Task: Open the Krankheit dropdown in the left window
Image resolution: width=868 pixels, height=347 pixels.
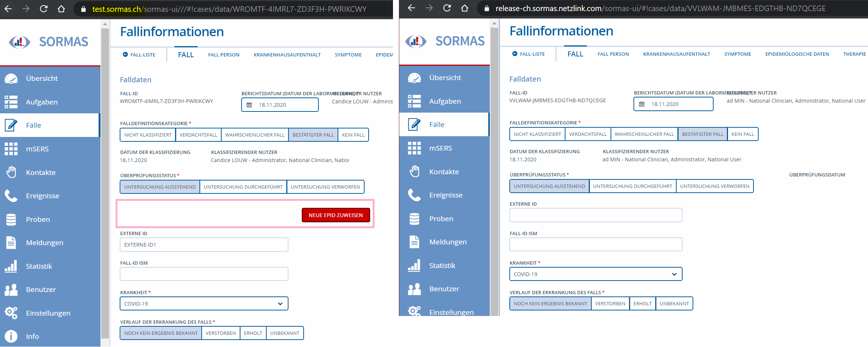Action: click(204, 303)
